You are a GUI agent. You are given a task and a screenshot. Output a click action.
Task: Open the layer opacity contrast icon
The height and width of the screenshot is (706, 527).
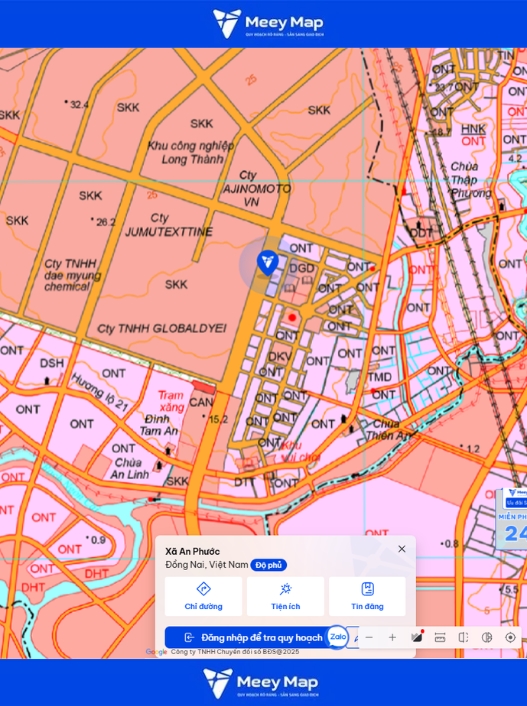(487, 638)
